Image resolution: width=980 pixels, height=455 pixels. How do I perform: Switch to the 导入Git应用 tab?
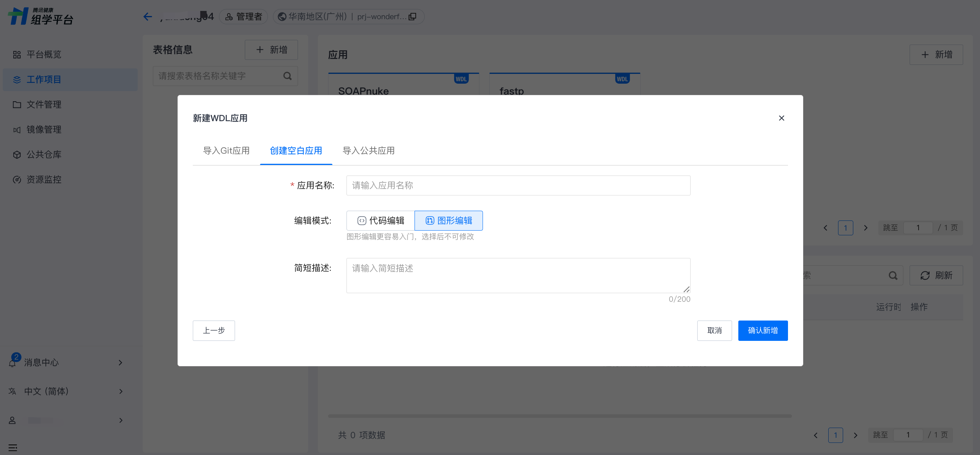(x=226, y=150)
